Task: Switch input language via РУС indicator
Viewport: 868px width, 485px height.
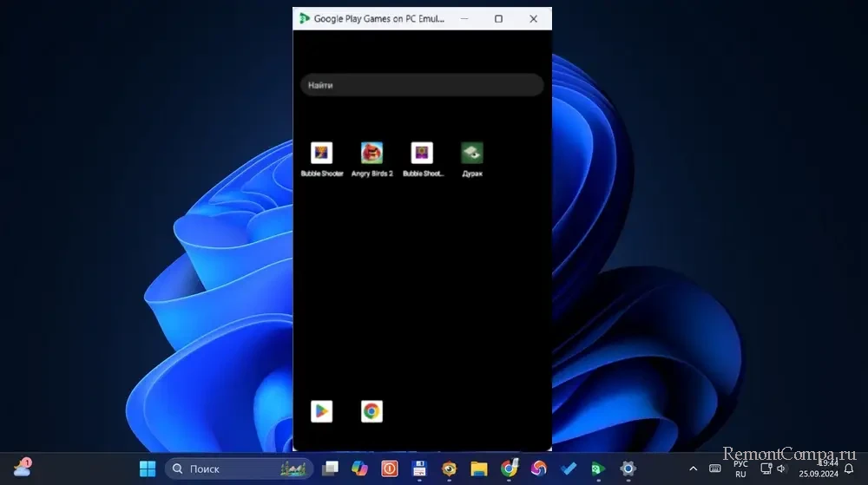Action: point(740,469)
